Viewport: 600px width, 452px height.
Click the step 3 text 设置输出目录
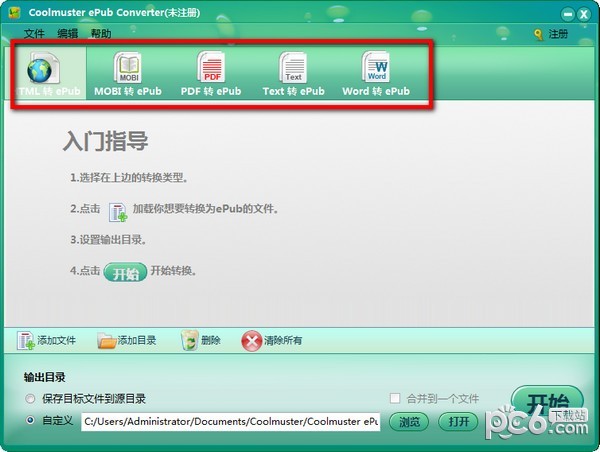point(108,240)
